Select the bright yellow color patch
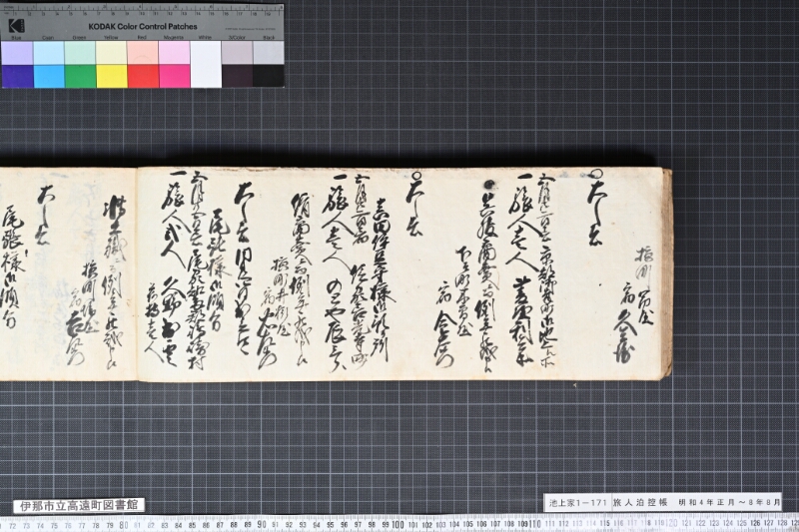799x532 pixels. point(112,77)
